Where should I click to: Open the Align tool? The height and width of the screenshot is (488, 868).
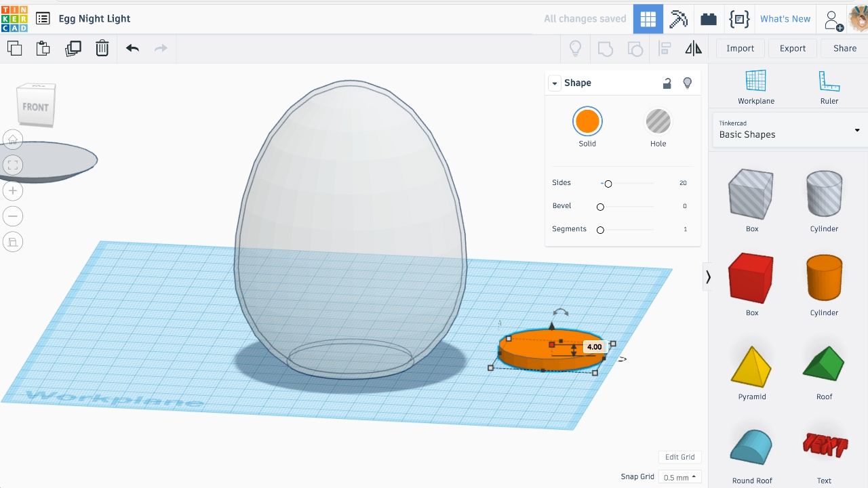tap(665, 49)
